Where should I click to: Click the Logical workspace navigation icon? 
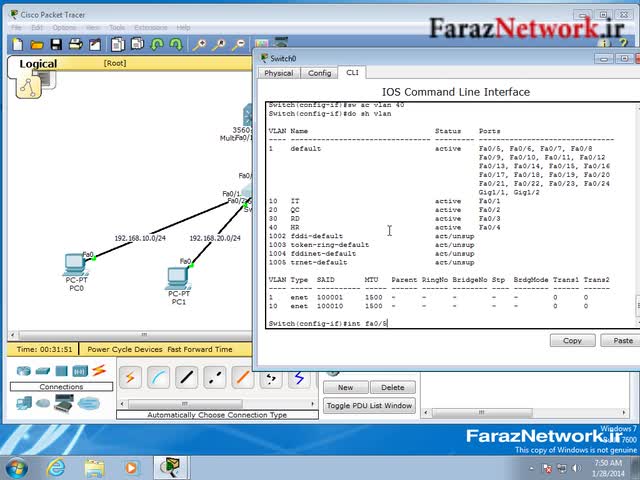29,86
